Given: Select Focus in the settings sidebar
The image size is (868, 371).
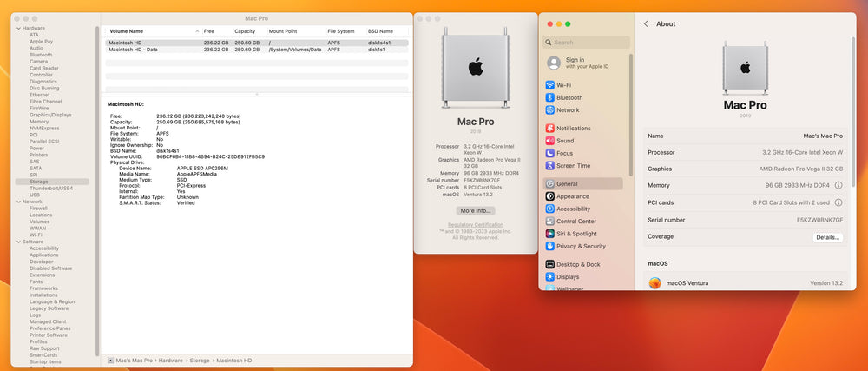Looking at the screenshot, I should click(x=564, y=153).
